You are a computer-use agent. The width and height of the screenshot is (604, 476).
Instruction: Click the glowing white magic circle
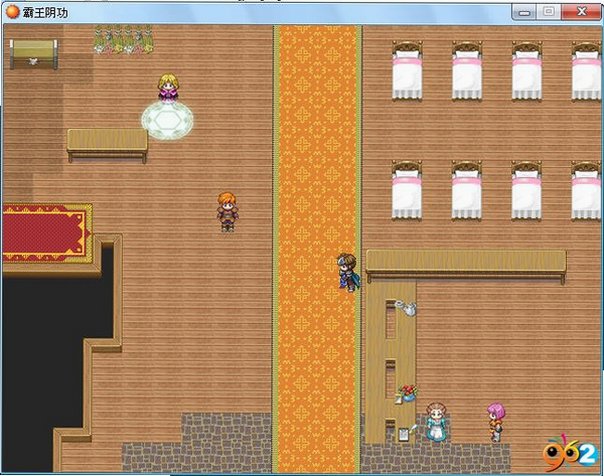167,121
